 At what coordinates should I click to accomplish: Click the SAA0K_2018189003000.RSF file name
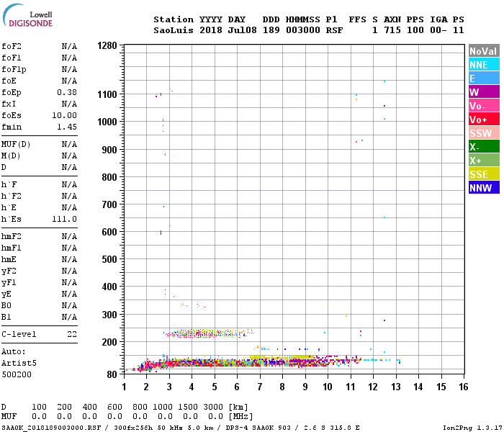(51, 428)
